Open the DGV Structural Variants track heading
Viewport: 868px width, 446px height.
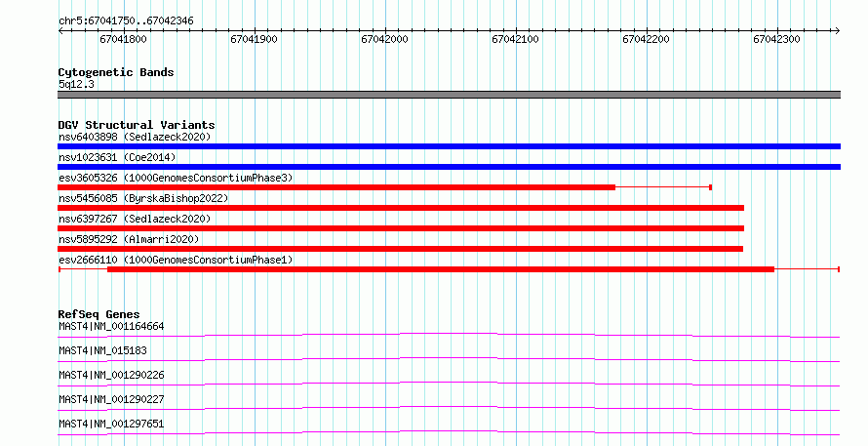coord(137,125)
